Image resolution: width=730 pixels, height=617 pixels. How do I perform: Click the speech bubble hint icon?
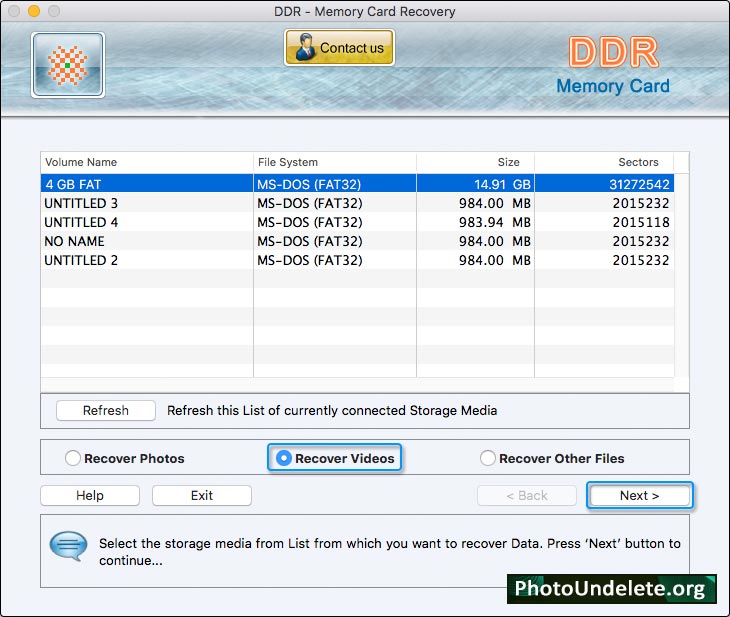(x=68, y=546)
